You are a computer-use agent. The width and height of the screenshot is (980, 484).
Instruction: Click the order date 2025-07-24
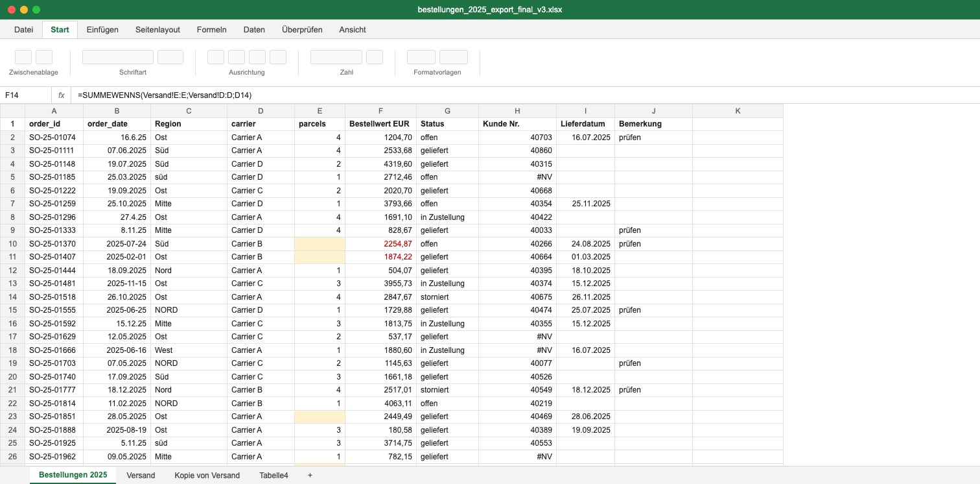(117, 244)
